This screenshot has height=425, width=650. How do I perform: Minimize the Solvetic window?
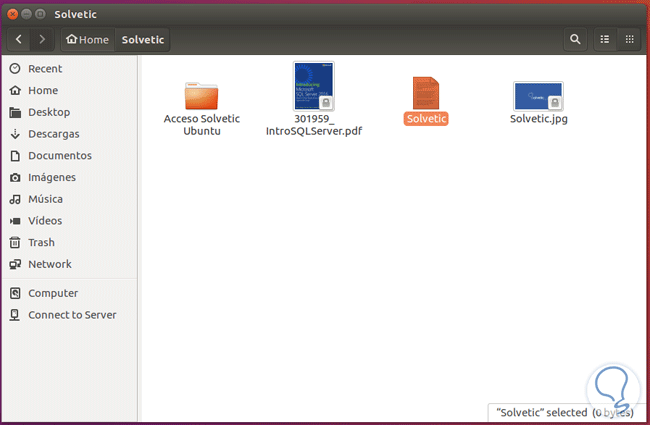tap(27, 15)
